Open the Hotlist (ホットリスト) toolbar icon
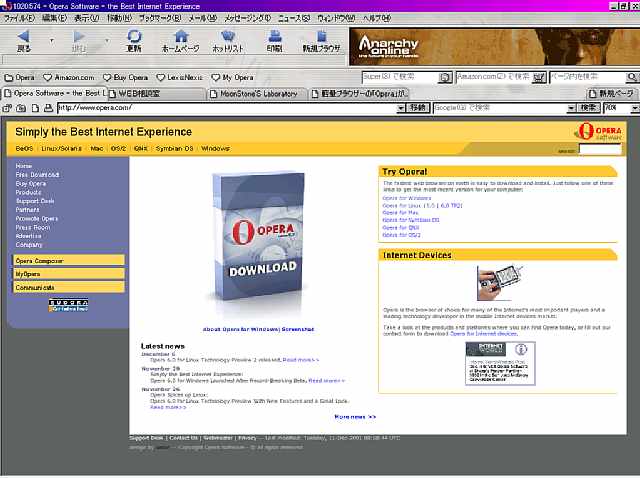The image size is (640, 478). [227, 36]
